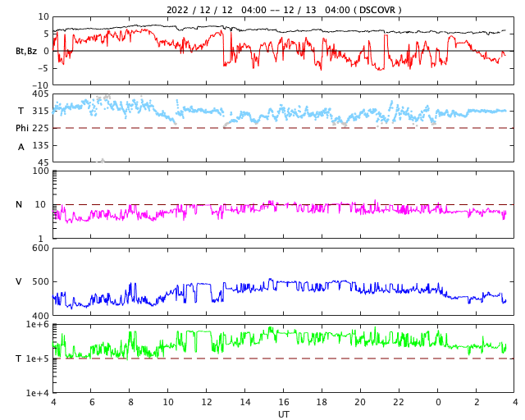Image resolution: width=525 pixels, height=420 pixels.
Task: Click the 'N' density axis label
Action: click(19, 204)
